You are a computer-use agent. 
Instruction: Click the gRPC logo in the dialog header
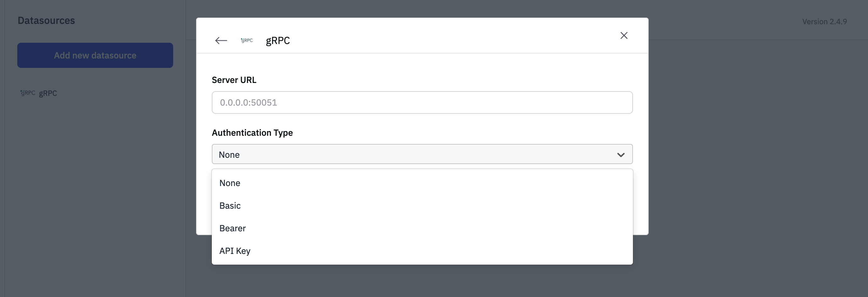click(247, 41)
